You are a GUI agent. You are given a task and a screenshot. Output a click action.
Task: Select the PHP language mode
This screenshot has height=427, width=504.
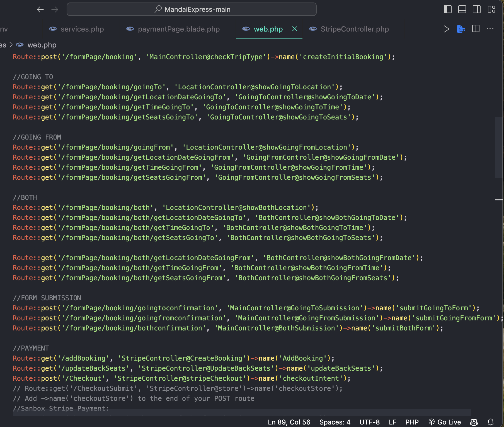click(412, 422)
